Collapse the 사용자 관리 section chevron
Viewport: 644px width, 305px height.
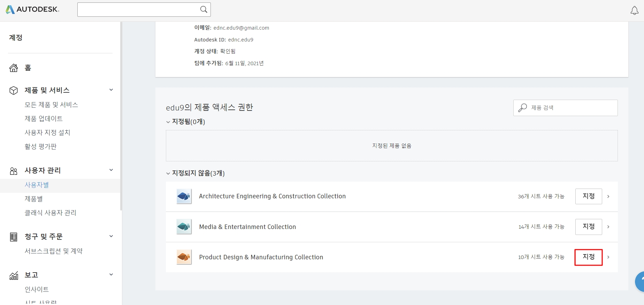(x=111, y=170)
